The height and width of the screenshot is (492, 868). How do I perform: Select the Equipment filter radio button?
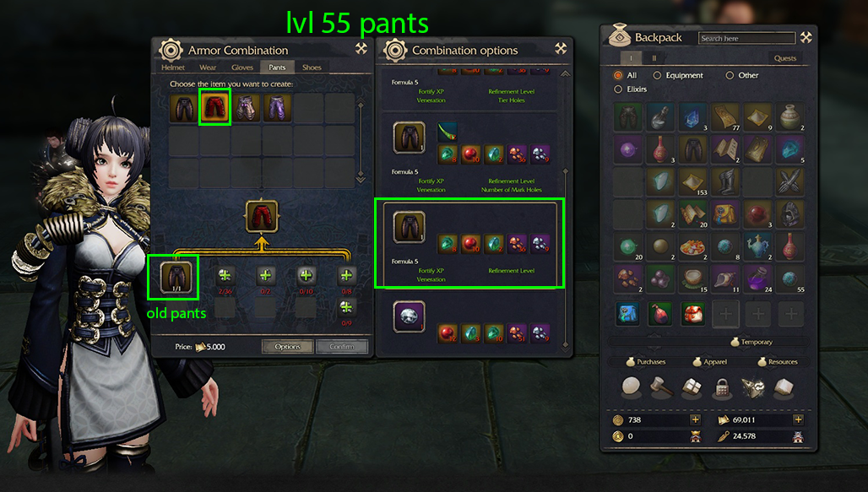[657, 75]
